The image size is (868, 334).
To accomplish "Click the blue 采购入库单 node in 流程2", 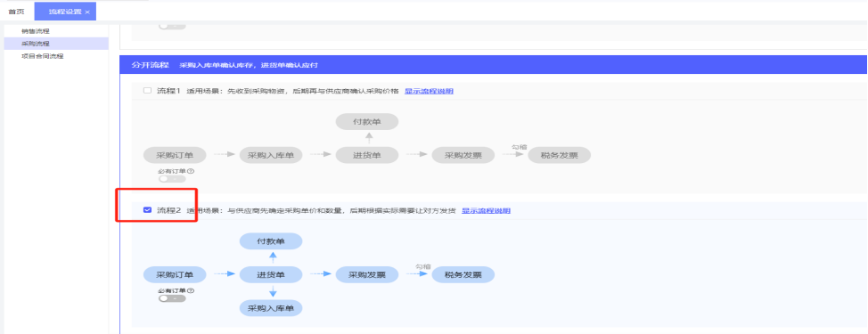I will [x=271, y=308].
